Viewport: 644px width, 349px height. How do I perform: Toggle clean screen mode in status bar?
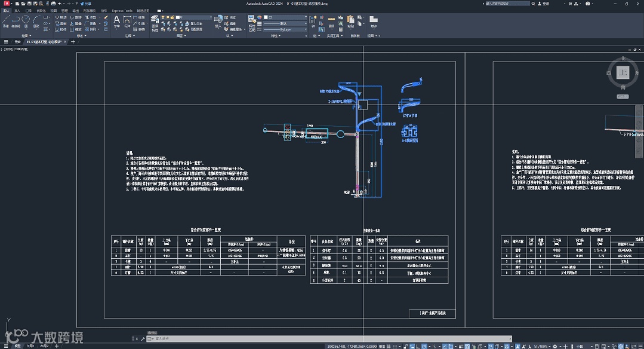coord(634,346)
